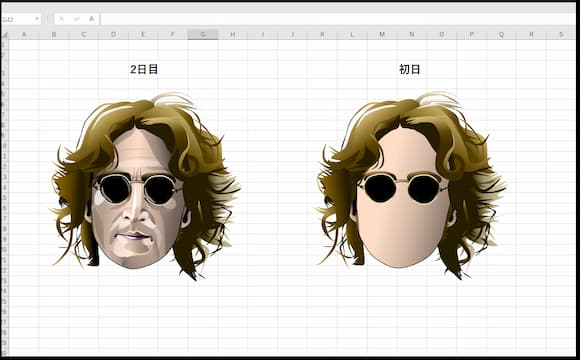Select column B header
The image size is (580, 360).
(x=54, y=35)
